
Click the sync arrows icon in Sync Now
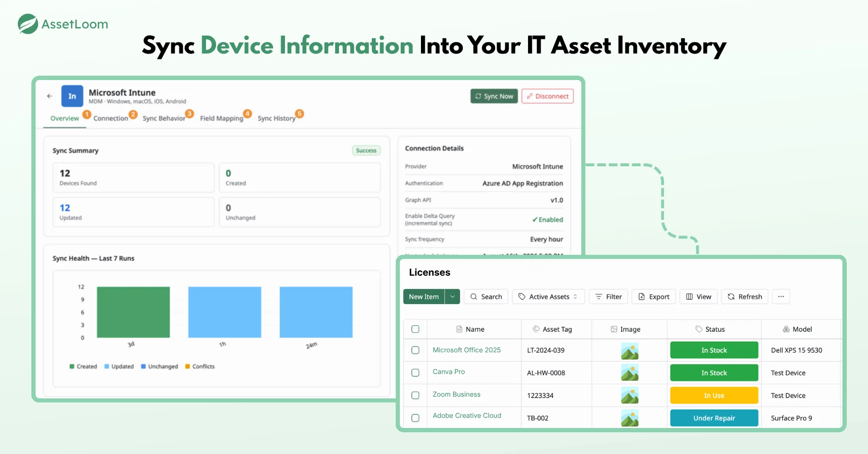pos(478,96)
